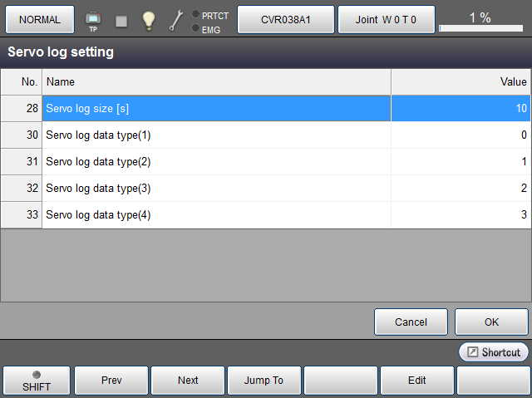This screenshot has width=532, height=398.
Task: Select Servo log data type(1) row
Action: click(216, 135)
